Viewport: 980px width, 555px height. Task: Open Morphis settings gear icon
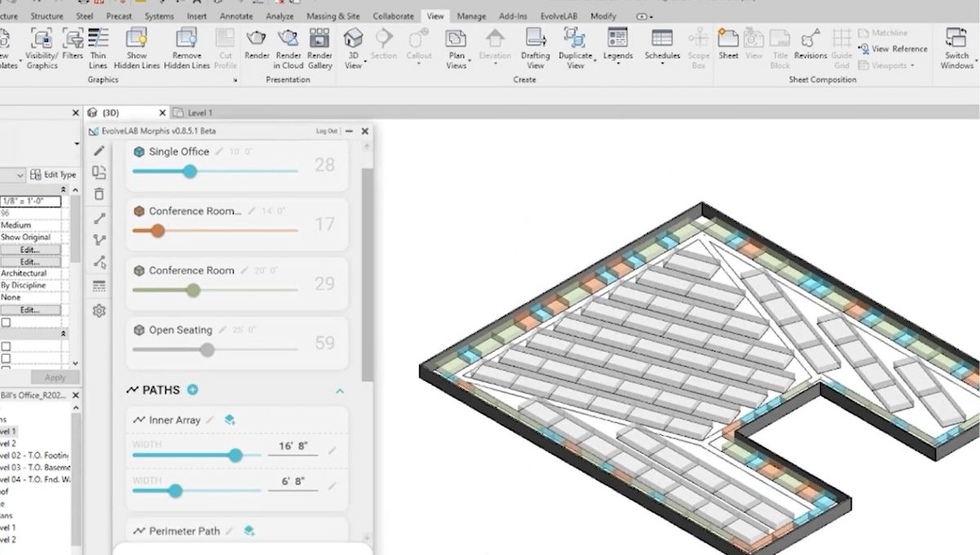pyautogui.click(x=99, y=311)
